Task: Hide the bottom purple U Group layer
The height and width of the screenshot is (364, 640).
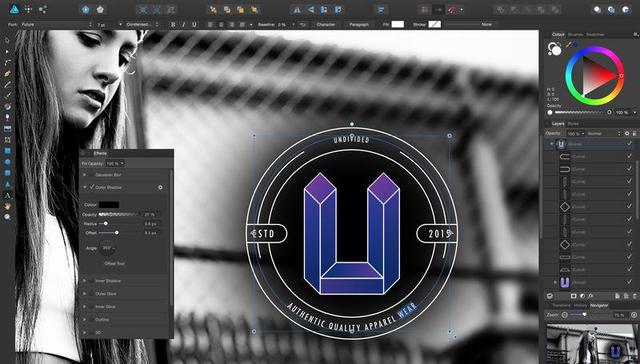Action: tap(629, 282)
